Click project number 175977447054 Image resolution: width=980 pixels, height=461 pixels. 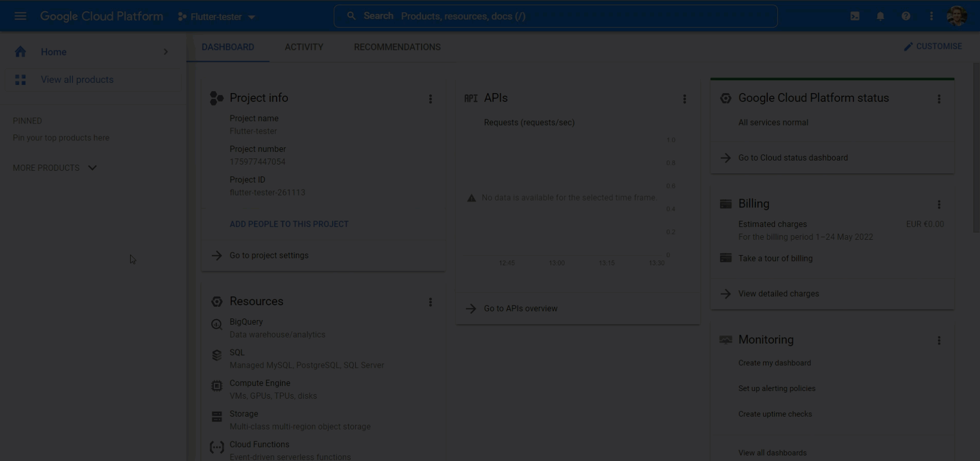[257, 162]
